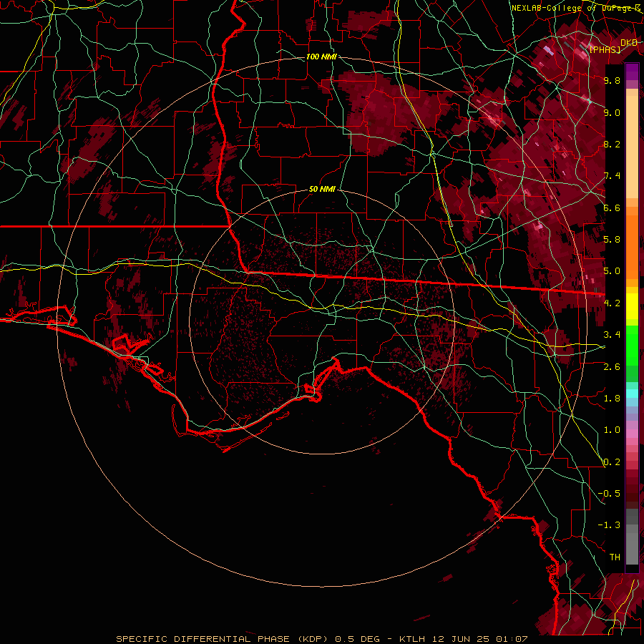Image resolution: width=644 pixels, height=644 pixels.
Task: Select the 8.2 value on the scale
Action: (x=612, y=144)
